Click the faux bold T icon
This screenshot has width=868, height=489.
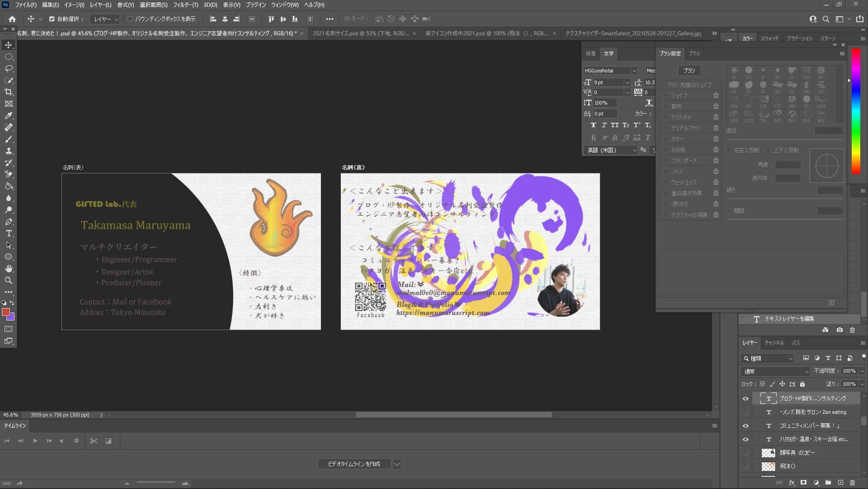click(593, 125)
